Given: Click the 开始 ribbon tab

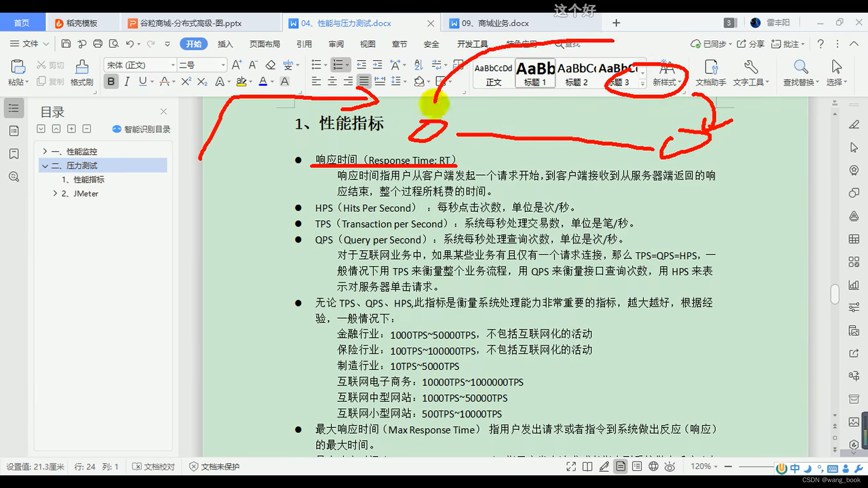Looking at the screenshot, I should click(x=193, y=43).
